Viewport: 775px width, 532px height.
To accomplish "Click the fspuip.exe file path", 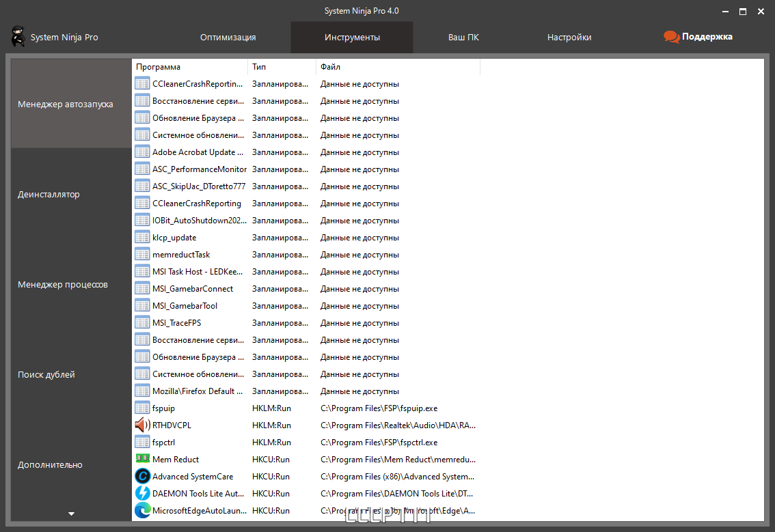I will [x=379, y=408].
